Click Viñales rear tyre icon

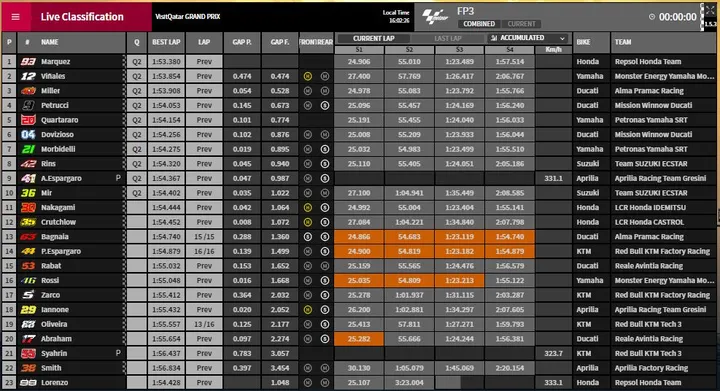click(325, 76)
